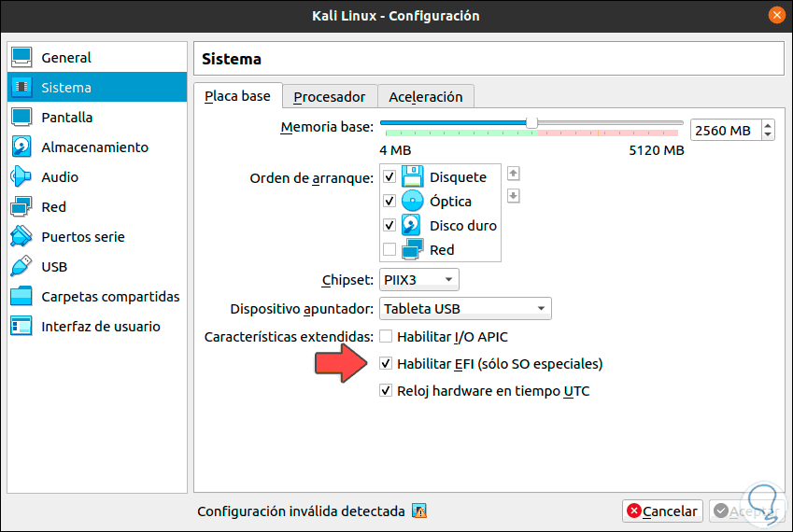Open the Dispositivo apuntador dropdown
The width and height of the screenshot is (793, 532).
pyautogui.click(x=465, y=309)
